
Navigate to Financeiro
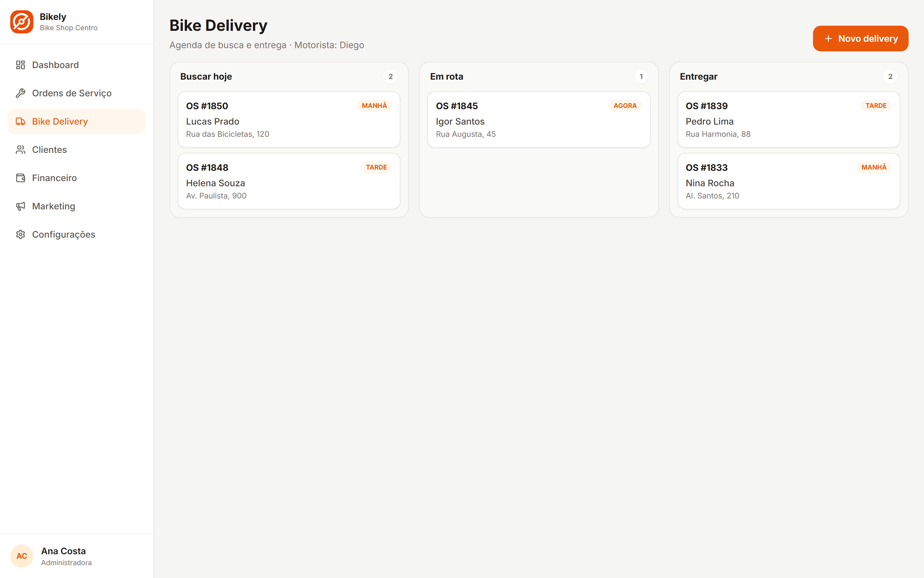(x=77, y=178)
